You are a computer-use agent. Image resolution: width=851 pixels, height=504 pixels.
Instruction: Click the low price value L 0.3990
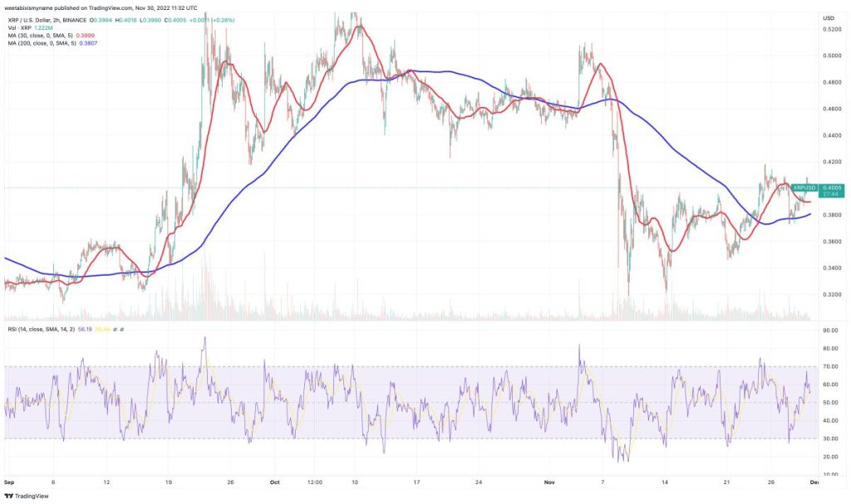[x=151, y=20]
